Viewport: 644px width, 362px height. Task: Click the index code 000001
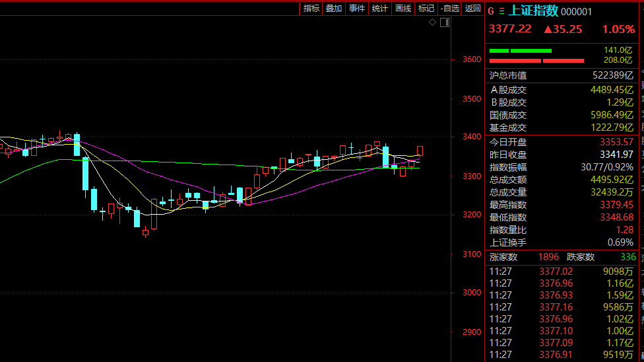pyautogui.click(x=576, y=12)
